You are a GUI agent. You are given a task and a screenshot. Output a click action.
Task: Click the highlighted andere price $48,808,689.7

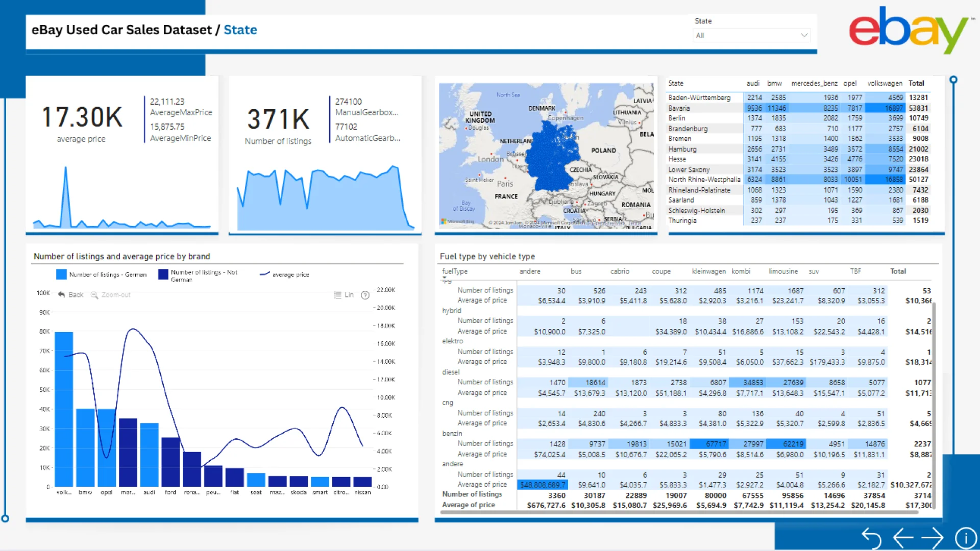pyautogui.click(x=543, y=485)
